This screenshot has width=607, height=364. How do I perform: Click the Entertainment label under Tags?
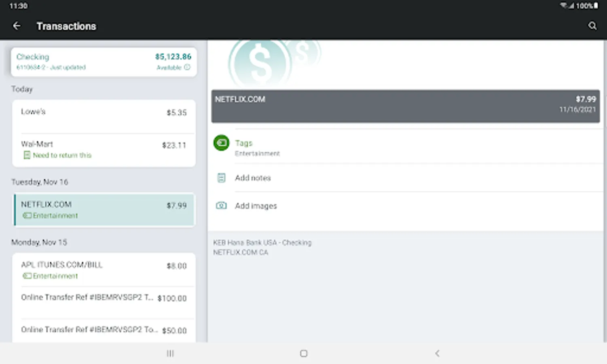pos(257,154)
